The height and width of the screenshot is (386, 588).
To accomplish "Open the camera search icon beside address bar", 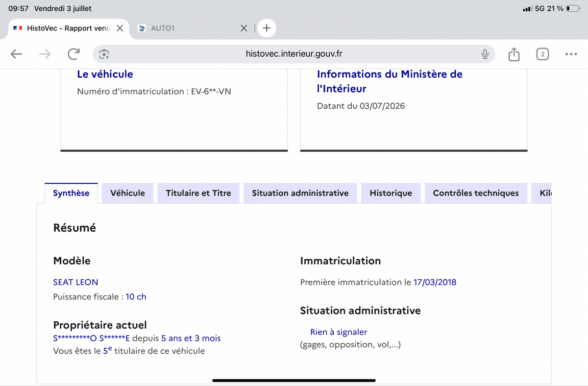I will pos(104,54).
